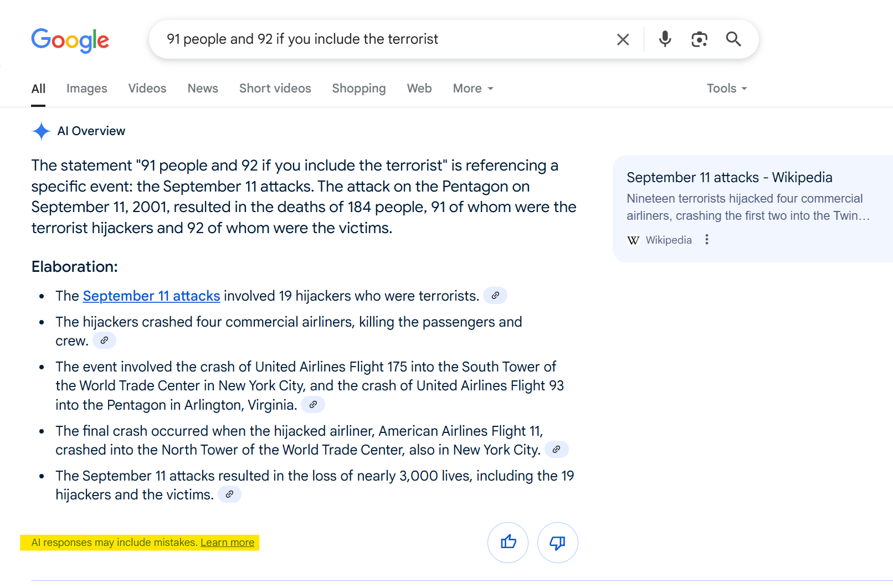Image resolution: width=893 pixels, height=588 pixels.
Task: Give thumbs down to the AI Overview
Action: point(558,543)
